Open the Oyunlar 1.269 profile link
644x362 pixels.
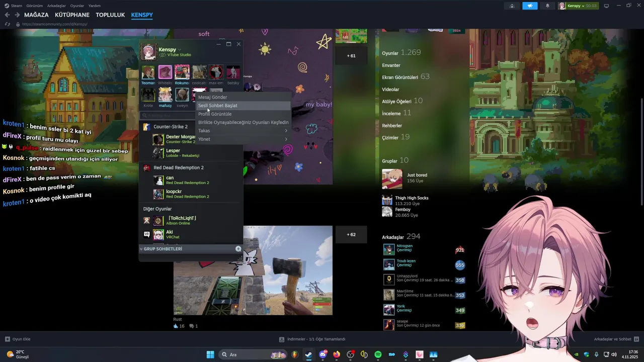pos(401,53)
